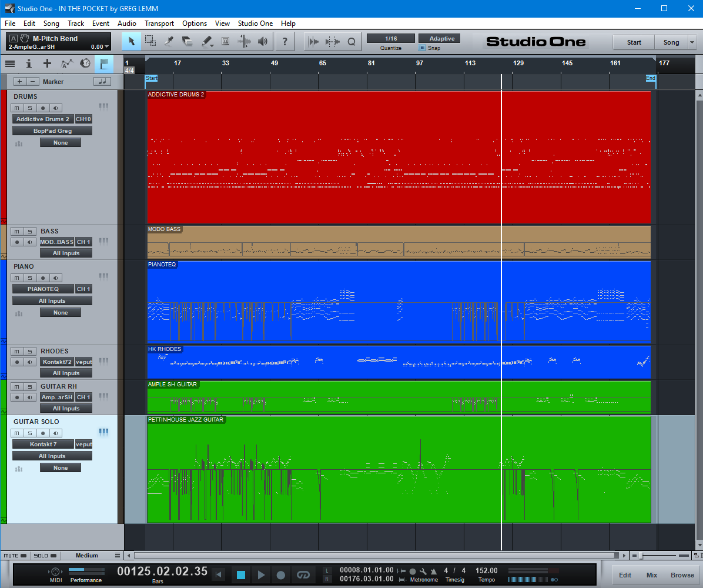Click the return to zero transport button

(x=218, y=574)
